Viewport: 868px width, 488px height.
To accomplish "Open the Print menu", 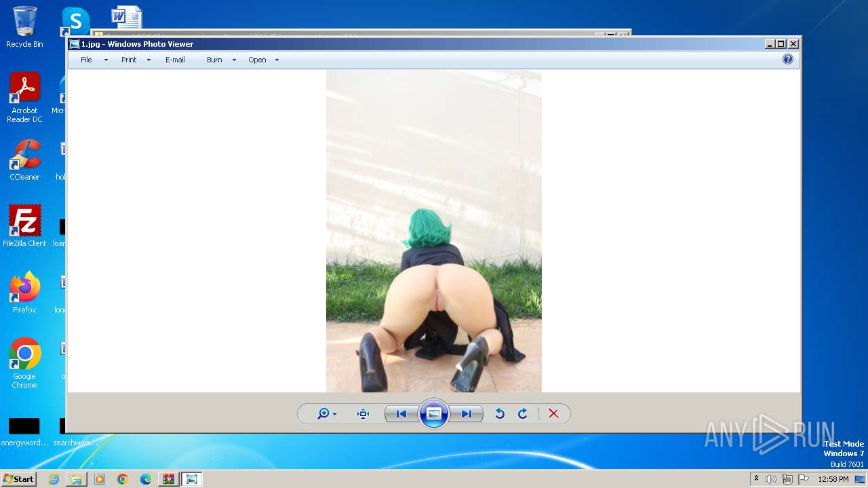I will click(x=129, y=60).
